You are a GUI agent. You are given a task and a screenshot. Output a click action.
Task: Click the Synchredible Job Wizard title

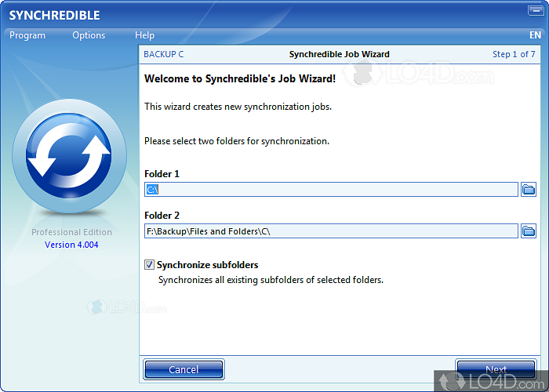340,54
